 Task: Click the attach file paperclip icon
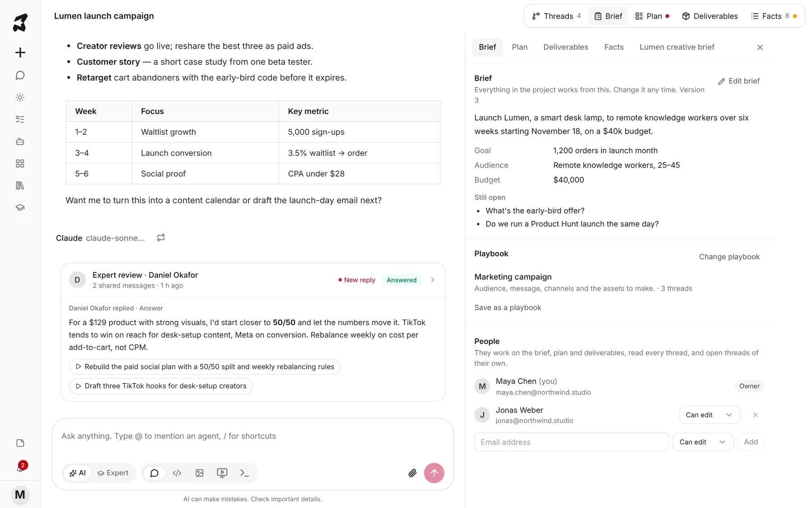click(x=412, y=473)
